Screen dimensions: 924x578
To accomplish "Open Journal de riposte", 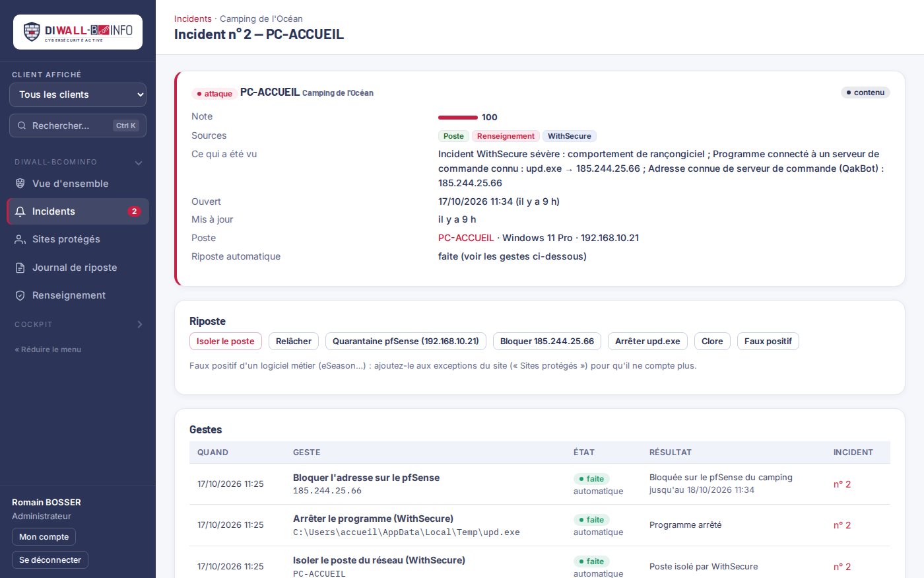I will point(78,268).
